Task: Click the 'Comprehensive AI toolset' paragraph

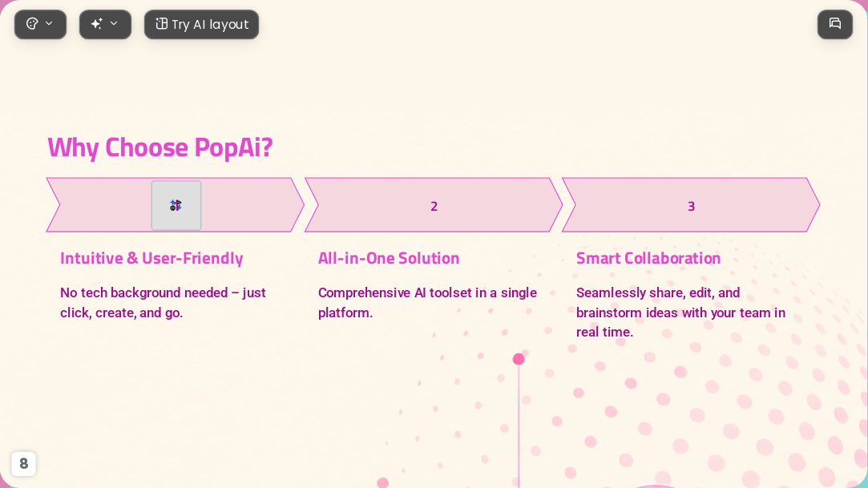Action: (427, 303)
